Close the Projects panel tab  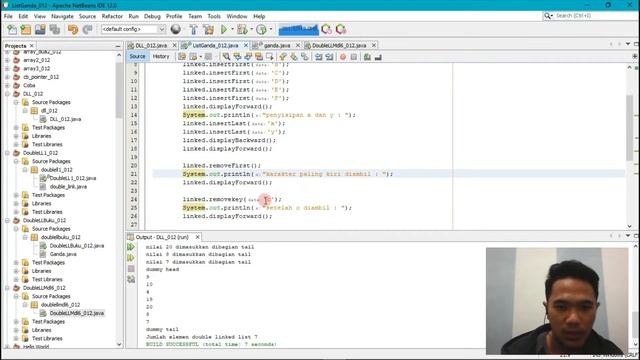click(x=32, y=46)
